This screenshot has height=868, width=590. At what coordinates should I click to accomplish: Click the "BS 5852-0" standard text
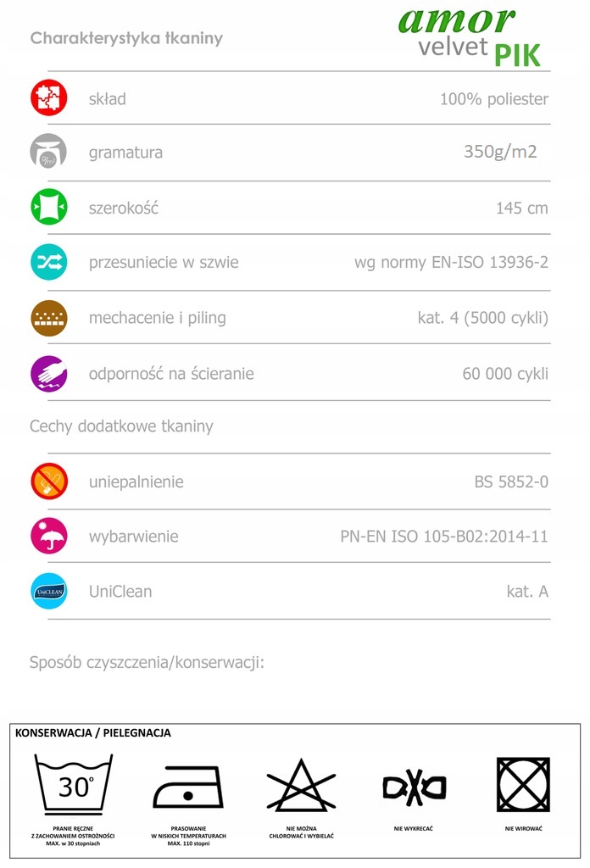[x=511, y=482]
